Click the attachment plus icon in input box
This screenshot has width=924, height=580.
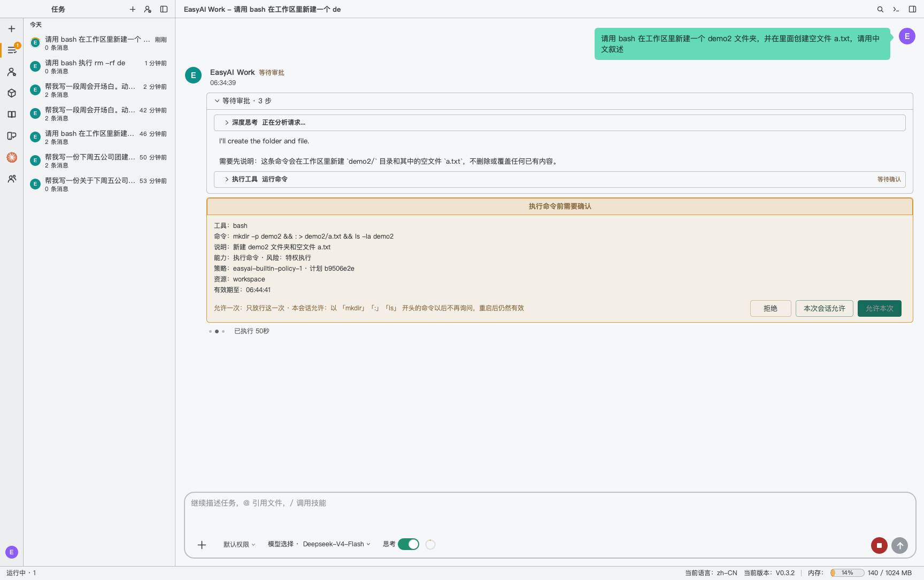tap(202, 545)
